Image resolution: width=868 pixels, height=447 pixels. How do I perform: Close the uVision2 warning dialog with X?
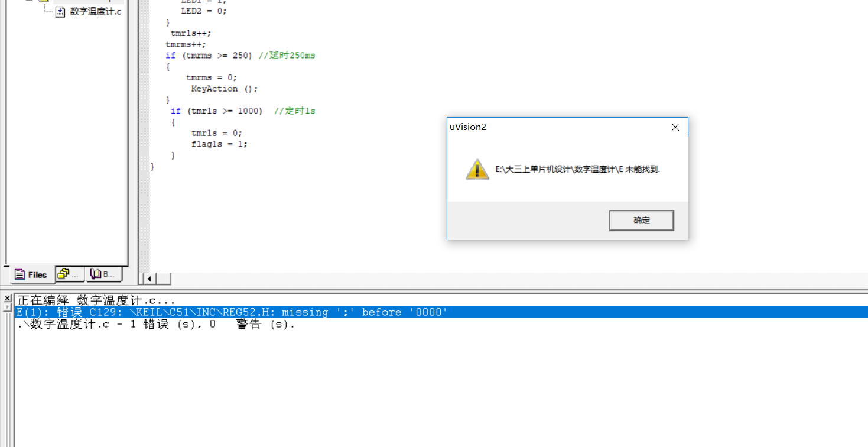[675, 127]
